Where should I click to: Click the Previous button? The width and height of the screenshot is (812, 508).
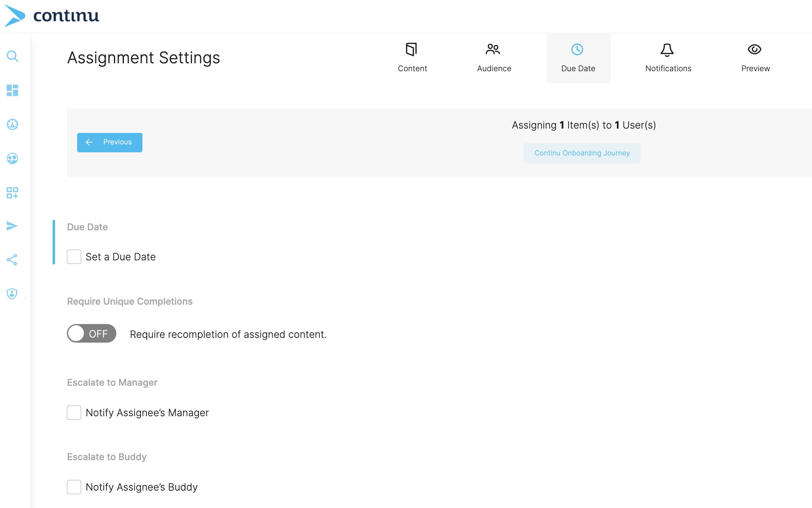(110, 142)
